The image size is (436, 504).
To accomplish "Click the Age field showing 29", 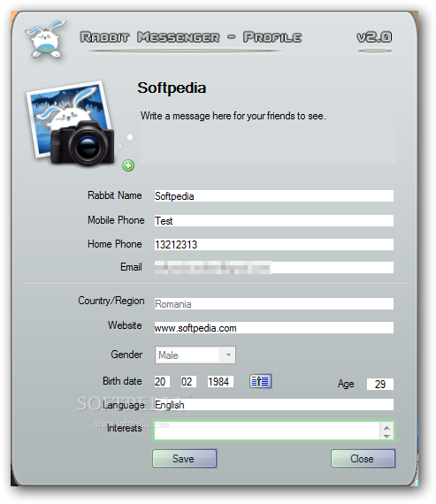I will [x=380, y=384].
